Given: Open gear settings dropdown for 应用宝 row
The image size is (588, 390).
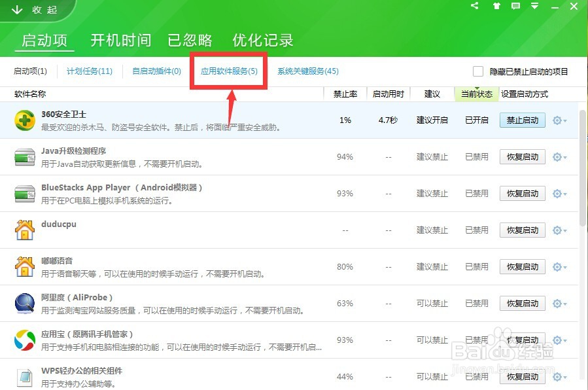Looking at the screenshot, I should click(x=559, y=340).
